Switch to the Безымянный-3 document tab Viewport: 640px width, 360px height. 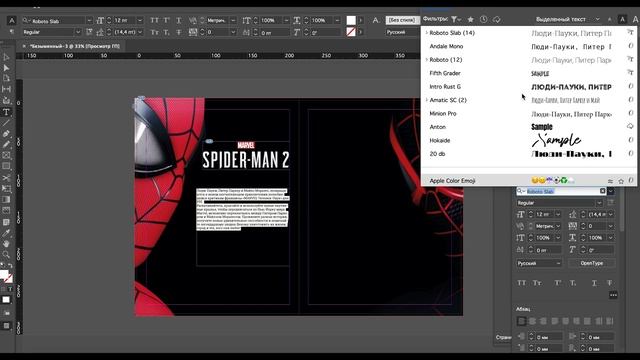[75, 46]
